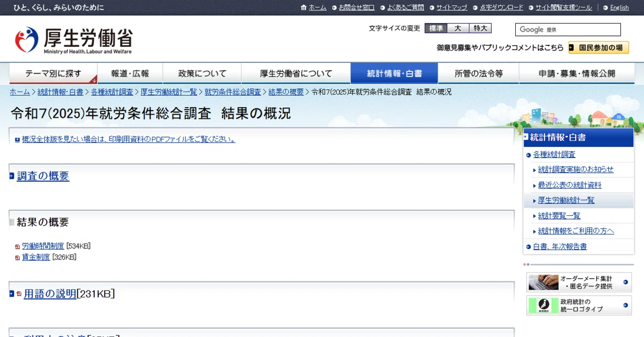Viewport: 644px width, 337px height.
Task: Open the PDF icon beside 労働時間制度
Action: coord(17,247)
